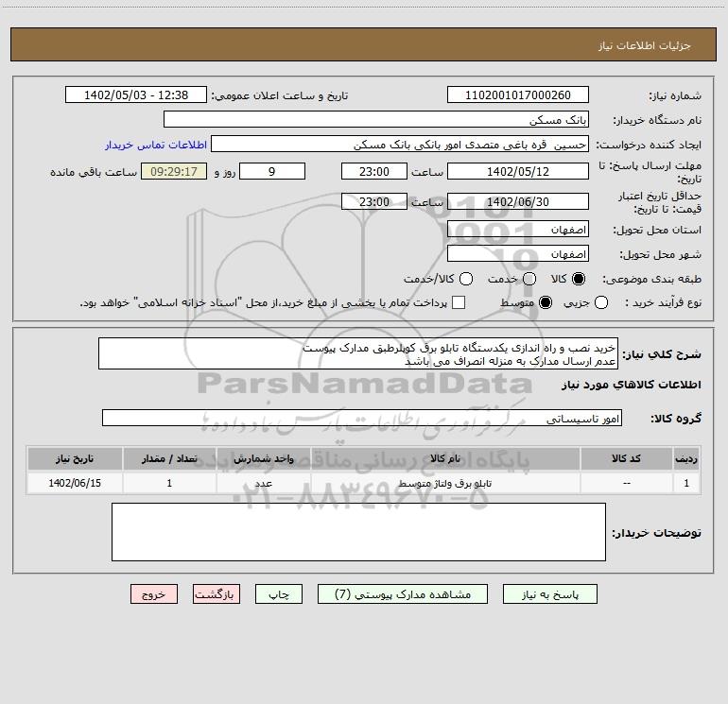728x704 pixels.
Task: Click the کد کالا column header
Action: tap(626, 458)
